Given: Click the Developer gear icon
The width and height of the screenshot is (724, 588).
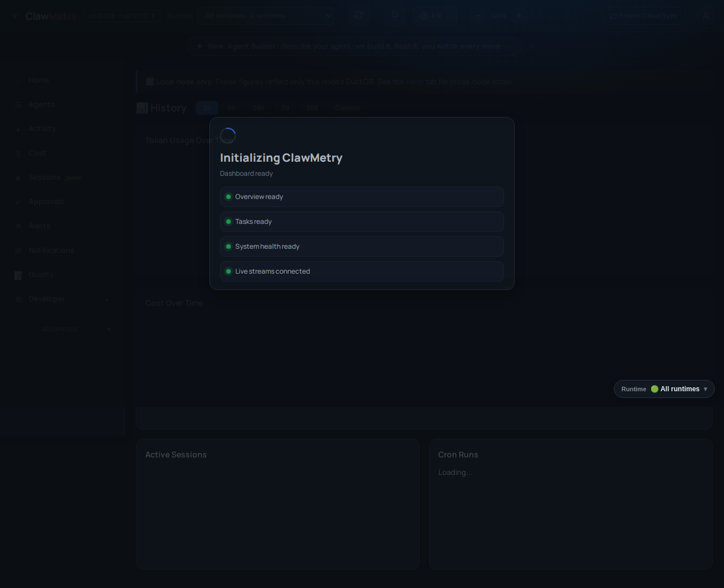Looking at the screenshot, I should tap(18, 299).
